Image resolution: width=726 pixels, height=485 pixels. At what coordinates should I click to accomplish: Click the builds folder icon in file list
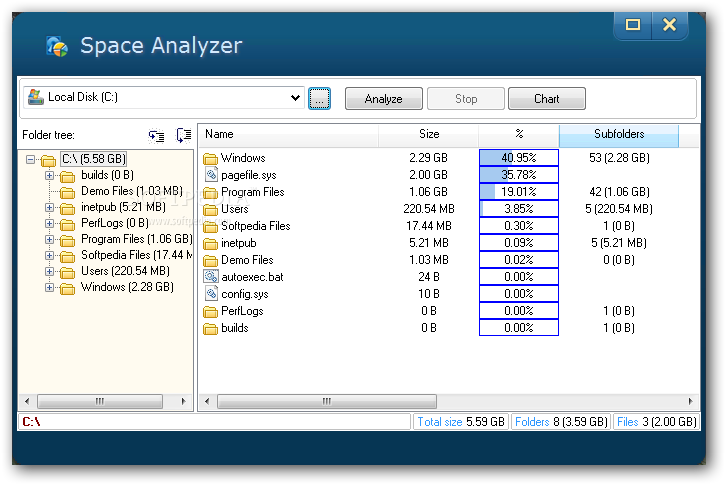click(210, 328)
